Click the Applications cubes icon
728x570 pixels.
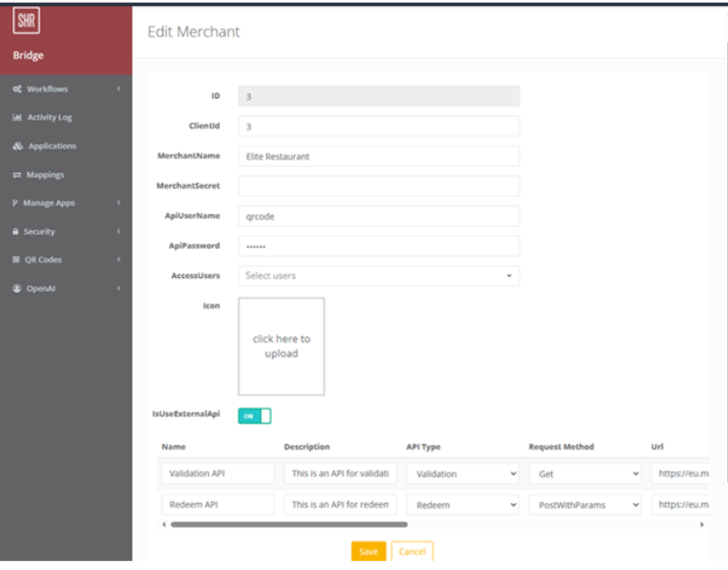18,145
